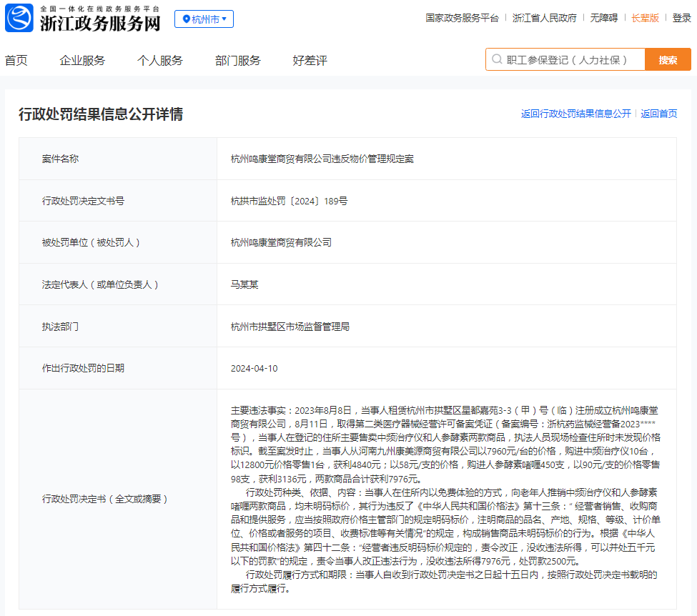Click the 浙江政务服务网 site title
The image size is (697, 616).
100,23
